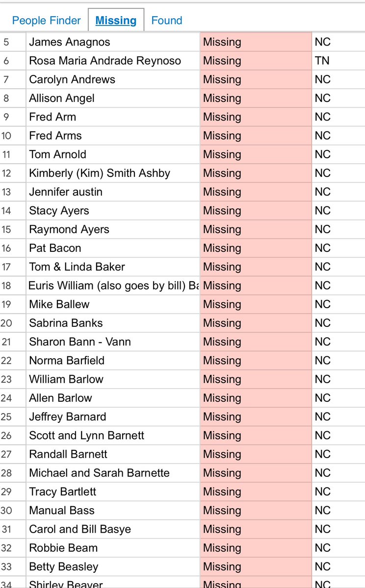Screen dimensions: 365x588
Task: Switch to the People Finder tab
Action: [x=46, y=21]
